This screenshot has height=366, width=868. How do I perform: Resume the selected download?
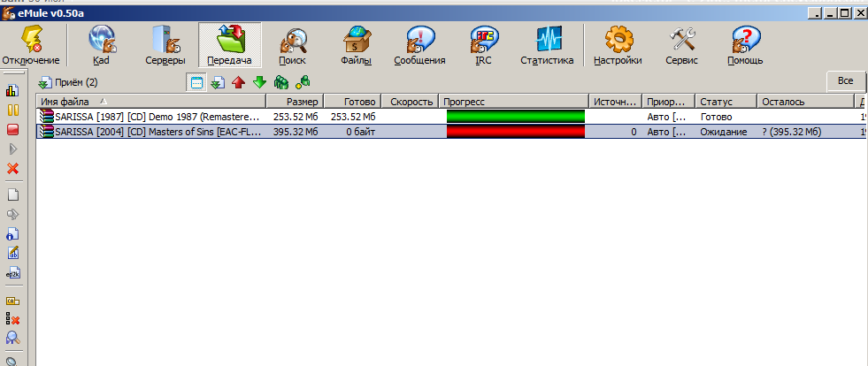12,149
